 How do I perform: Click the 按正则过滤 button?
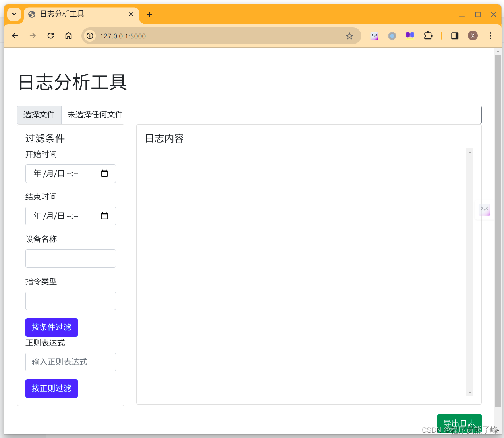click(51, 388)
